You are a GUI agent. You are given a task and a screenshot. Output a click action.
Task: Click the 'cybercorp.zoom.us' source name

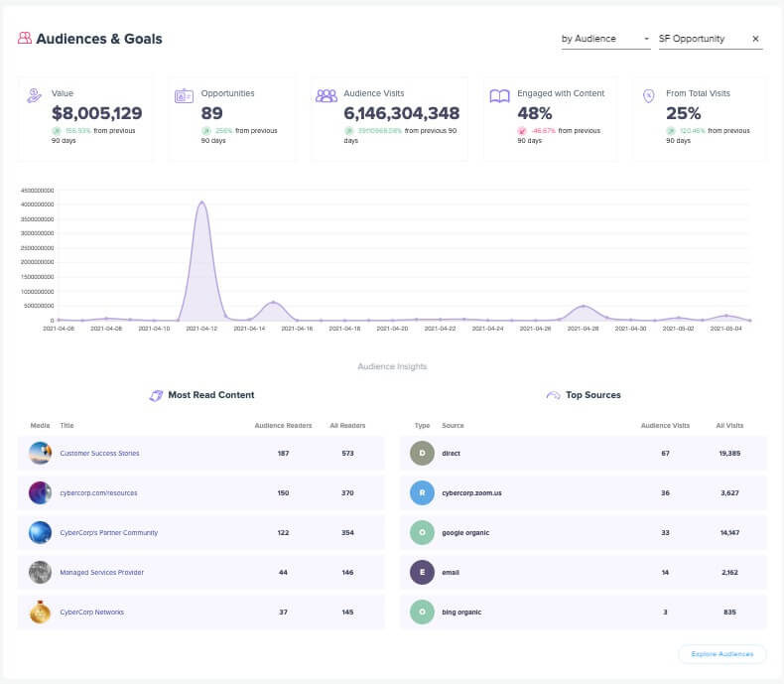471,492
